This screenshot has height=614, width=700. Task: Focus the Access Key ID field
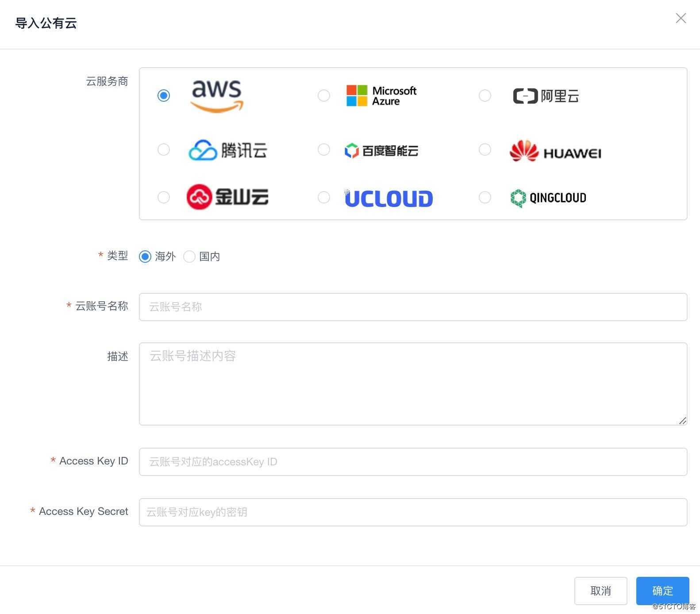coord(413,462)
